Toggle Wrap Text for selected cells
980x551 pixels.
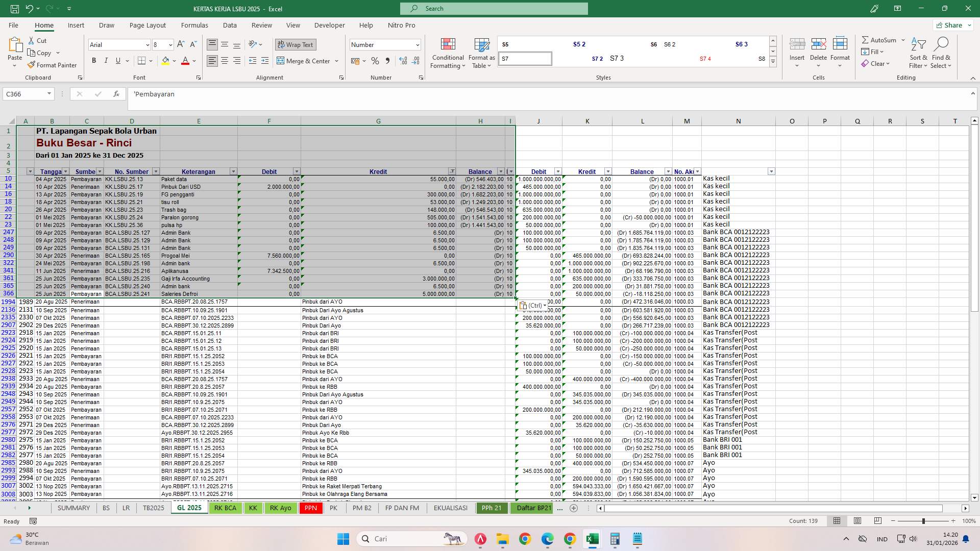point(296,44)
